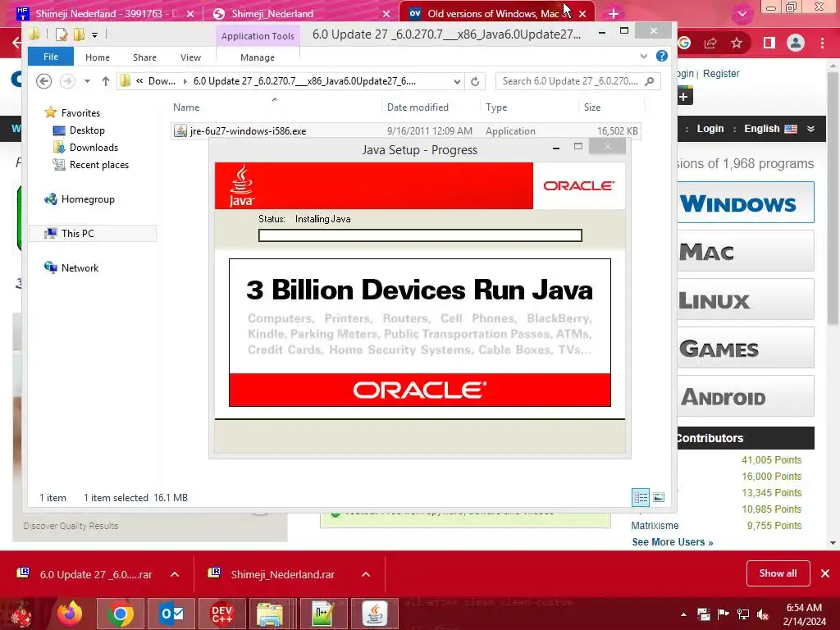Viewport: 840px width, 630px height.
Task: Click the network tray icon
Action: coord(743,614)
